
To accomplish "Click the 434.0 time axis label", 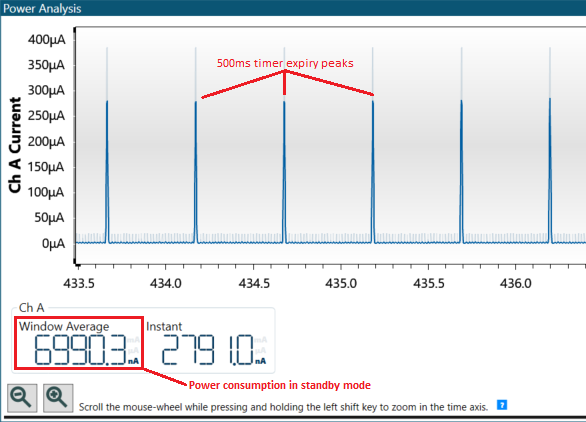I will pos(166,284).
